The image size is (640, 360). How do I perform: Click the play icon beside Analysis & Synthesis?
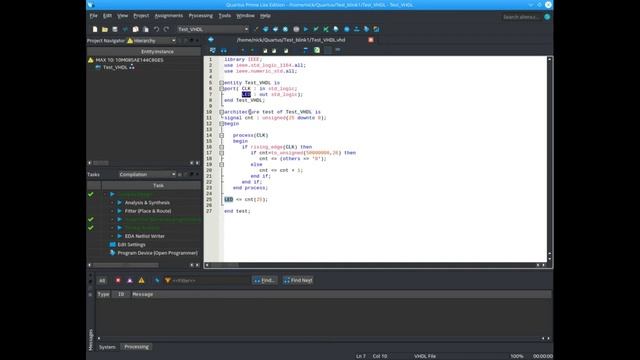pyautogui.click(x=120, y=202)
